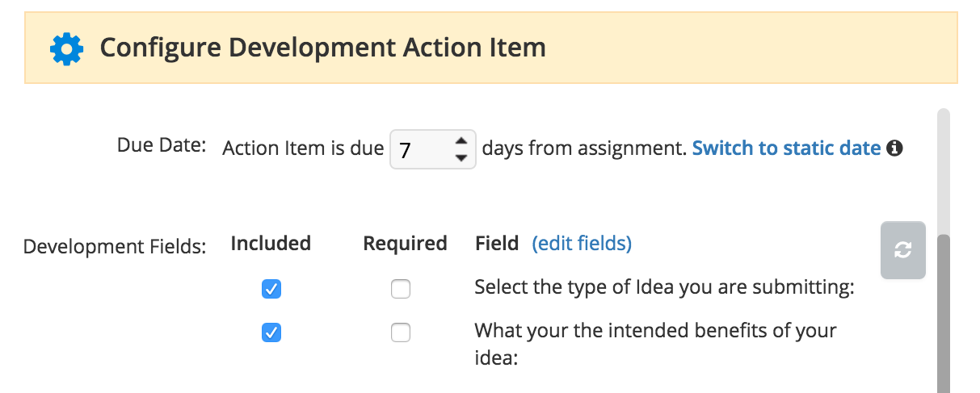
Task: Focus the days number input showing 7
Action: click(x=433, y=149)
